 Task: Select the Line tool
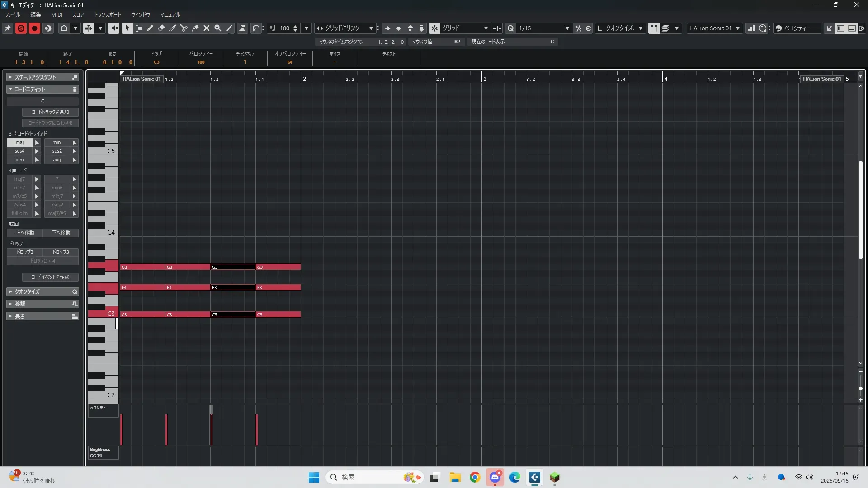[x=229, y=28]
